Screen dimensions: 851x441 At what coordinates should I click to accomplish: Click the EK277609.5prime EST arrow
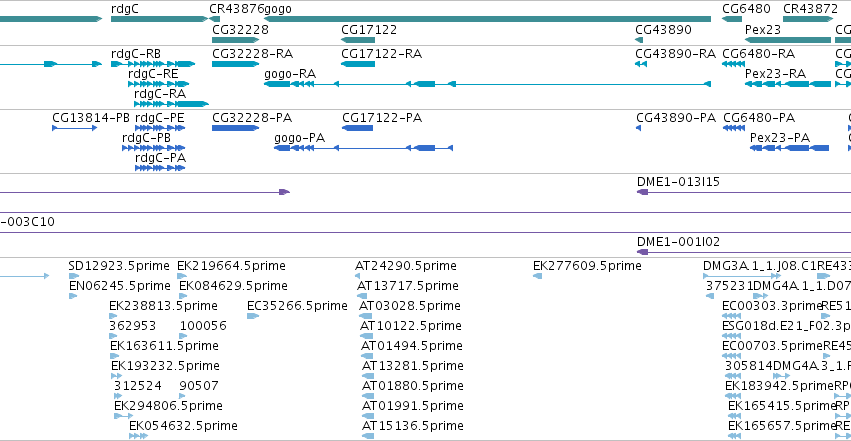pyautogui.click(x=537, y=276)
